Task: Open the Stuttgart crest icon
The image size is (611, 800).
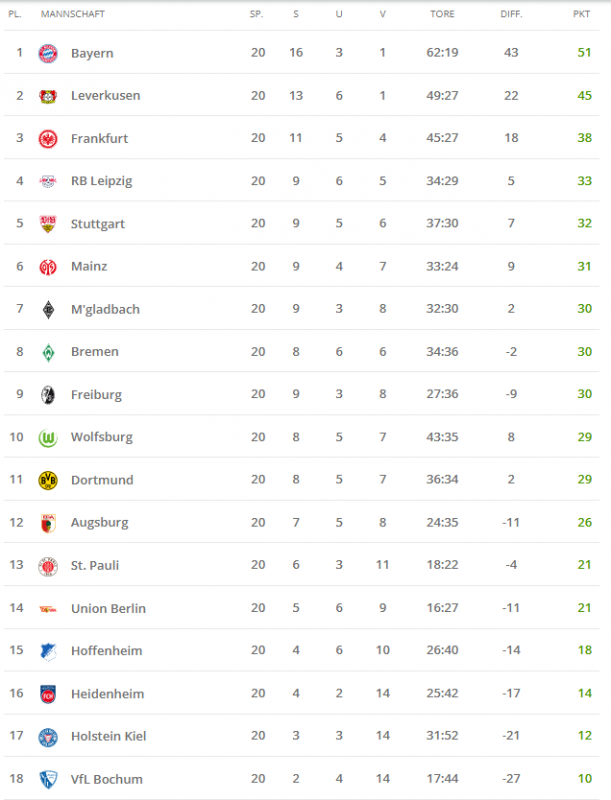Action: [48, 224]
